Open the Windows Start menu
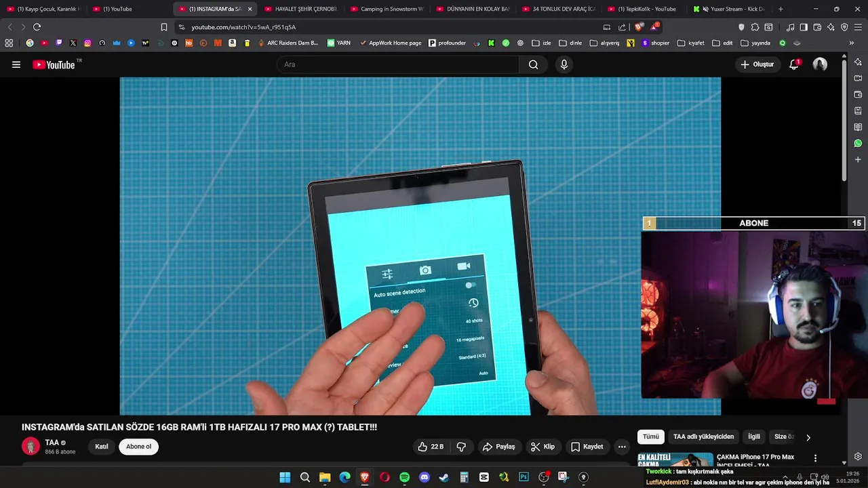 coord(285,477)
